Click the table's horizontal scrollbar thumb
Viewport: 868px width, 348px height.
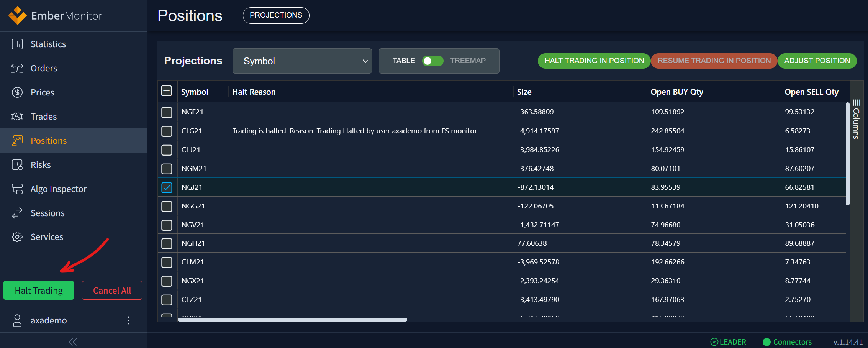click(x=292, y=319)
